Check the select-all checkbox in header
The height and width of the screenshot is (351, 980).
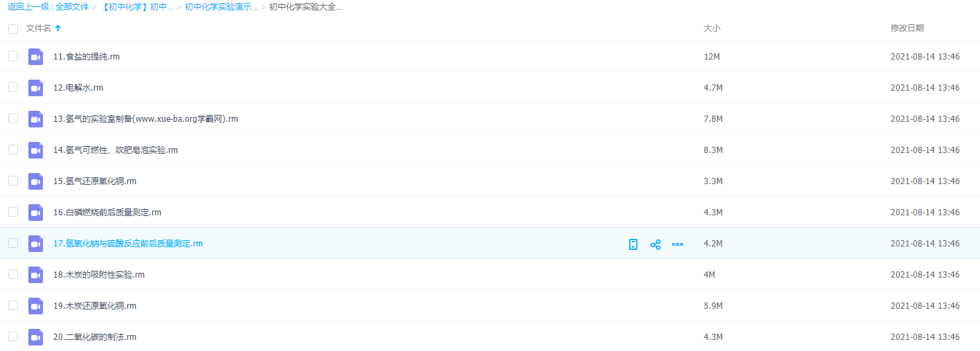pos(13,28)
